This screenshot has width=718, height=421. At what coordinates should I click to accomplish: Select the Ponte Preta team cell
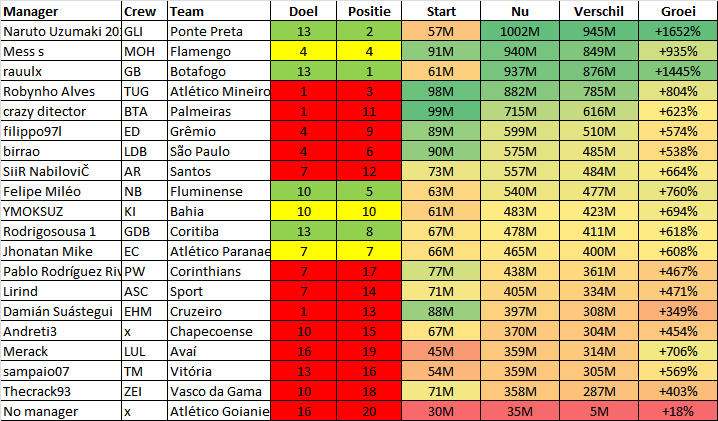click(x=219, y=31)
